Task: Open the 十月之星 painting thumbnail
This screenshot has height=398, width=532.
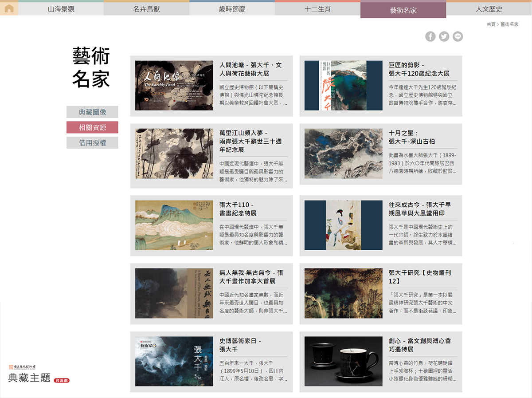Action: (x=344, y=154)
